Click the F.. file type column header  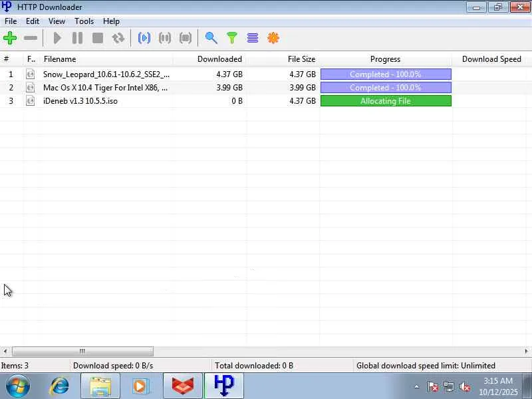(32, 59)
